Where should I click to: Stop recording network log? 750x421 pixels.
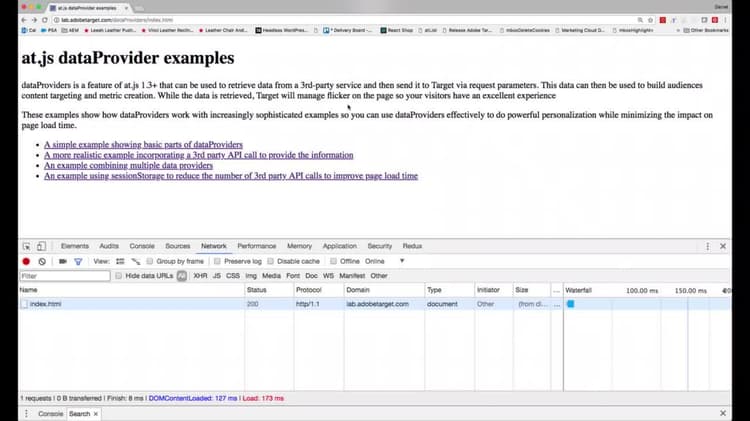[26, 262]
